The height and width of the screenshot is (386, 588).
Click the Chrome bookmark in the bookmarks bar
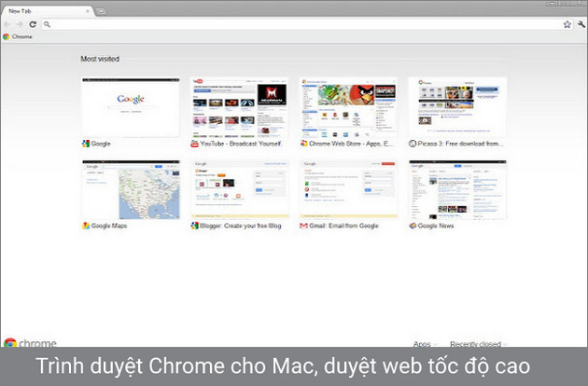18,36
